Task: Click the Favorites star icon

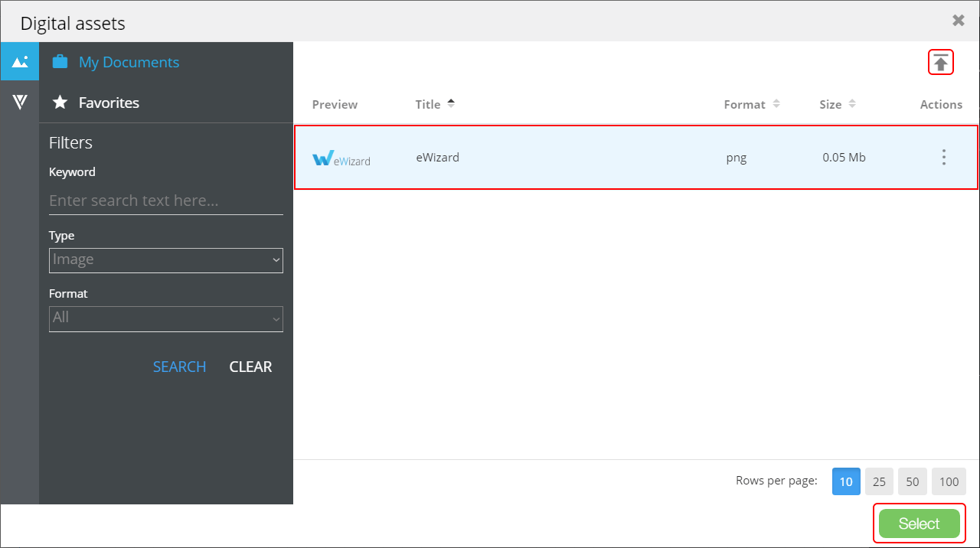Action: click(x=60, y=103)
